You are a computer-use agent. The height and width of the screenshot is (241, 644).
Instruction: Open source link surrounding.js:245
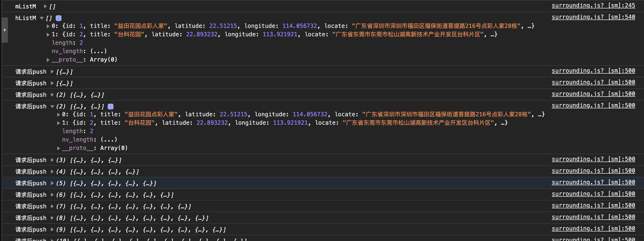(593, 6)
